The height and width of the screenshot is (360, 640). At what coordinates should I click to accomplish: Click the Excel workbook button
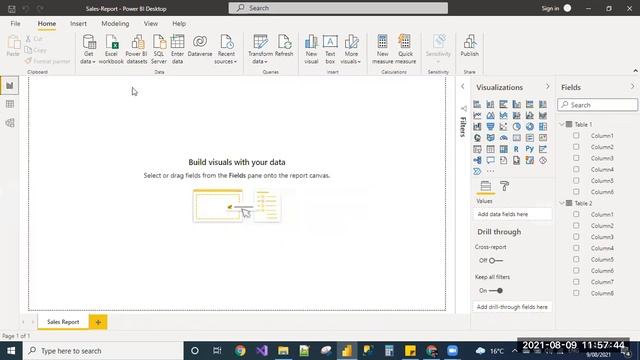point(111,49)
